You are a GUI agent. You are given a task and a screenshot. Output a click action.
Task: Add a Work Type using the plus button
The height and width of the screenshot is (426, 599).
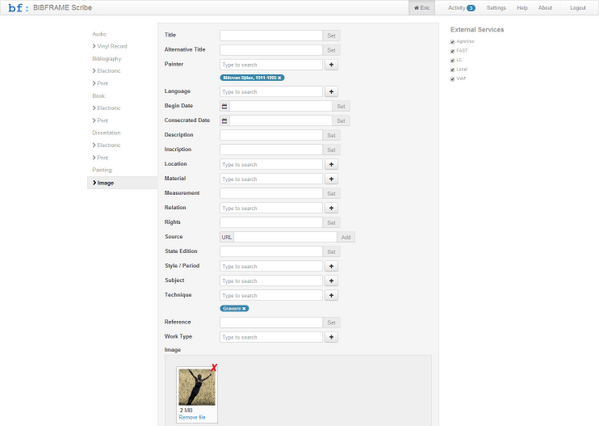click(x=331, y=337)
